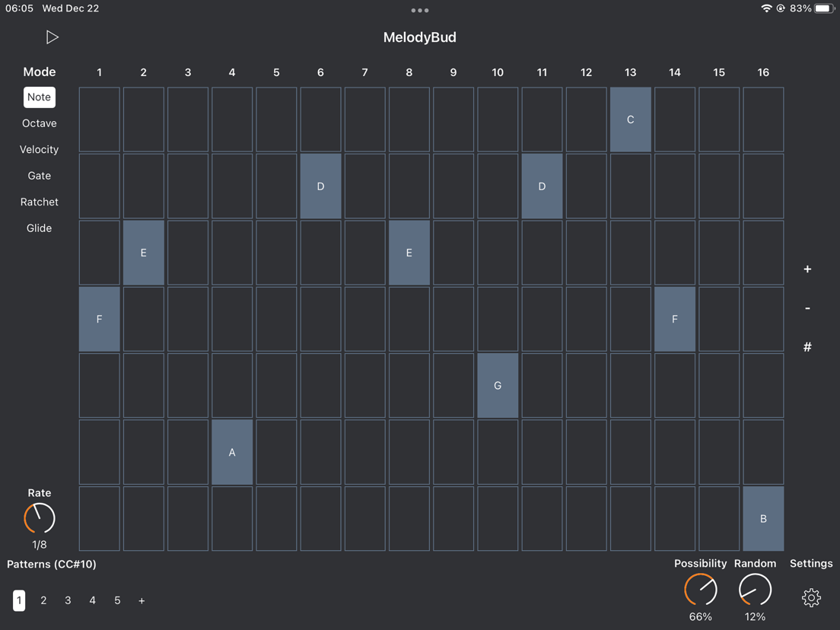Switch to Velocity mode

pos(39,149)
